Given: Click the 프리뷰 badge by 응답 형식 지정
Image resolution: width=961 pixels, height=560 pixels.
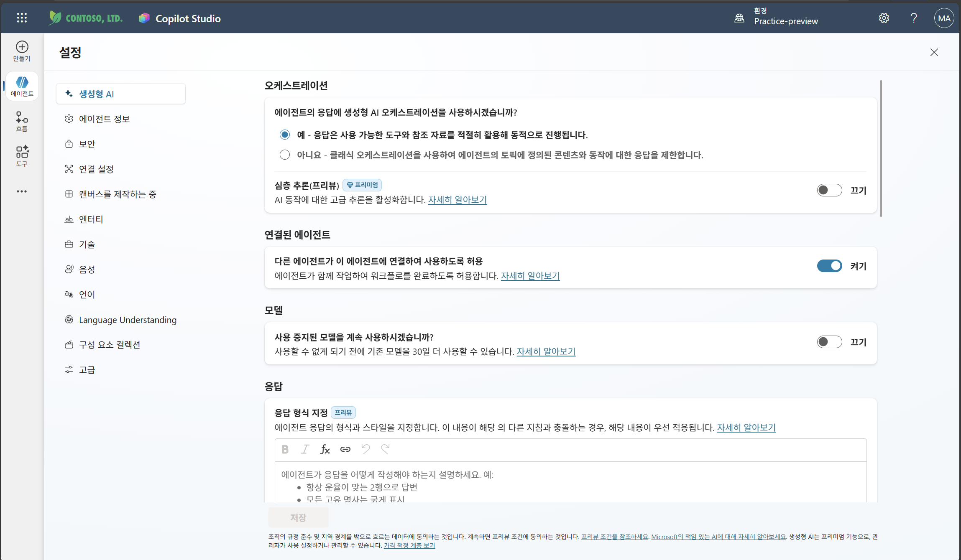Looking at the screenshot, I should tap(343, 412).
